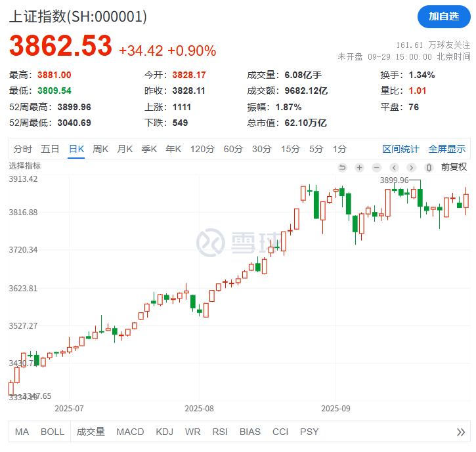Select the 日K tab
The image size is (476, 452).
coord(77,149)
